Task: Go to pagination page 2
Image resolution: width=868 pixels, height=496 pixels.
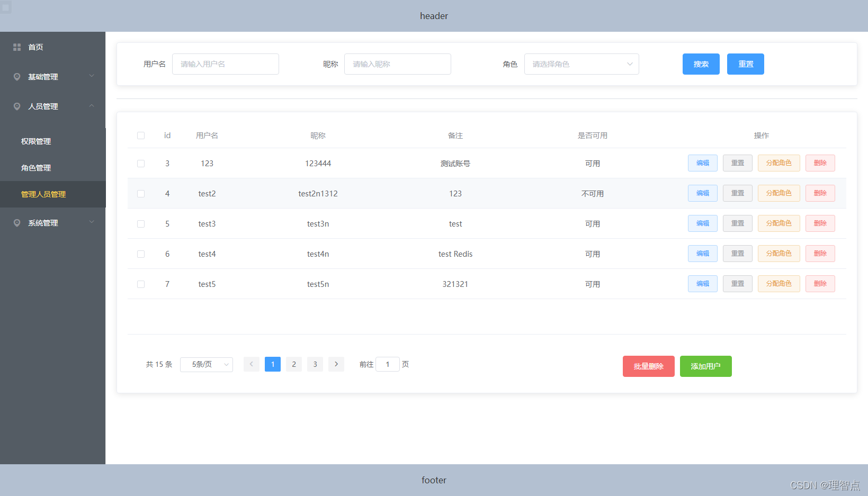Action: tap(294, 364)
